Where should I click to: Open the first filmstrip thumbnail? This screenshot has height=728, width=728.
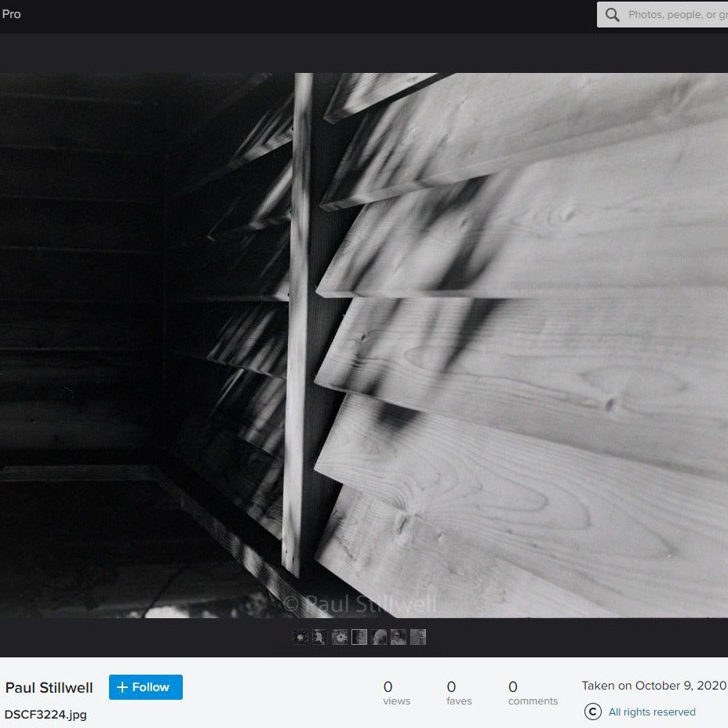[300, 637]
